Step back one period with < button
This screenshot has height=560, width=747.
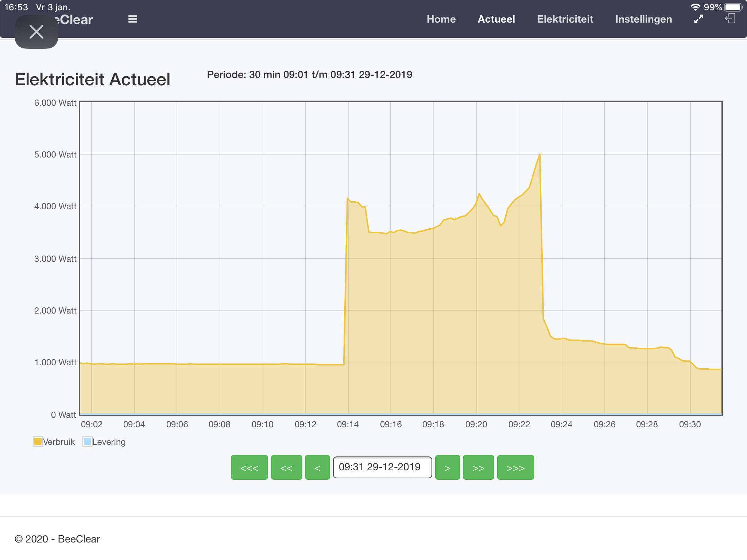click(x=317, y=467)
